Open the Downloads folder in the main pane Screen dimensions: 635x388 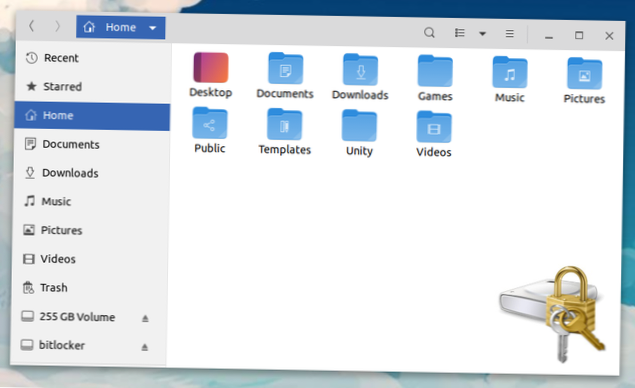(x=360, y=70)
